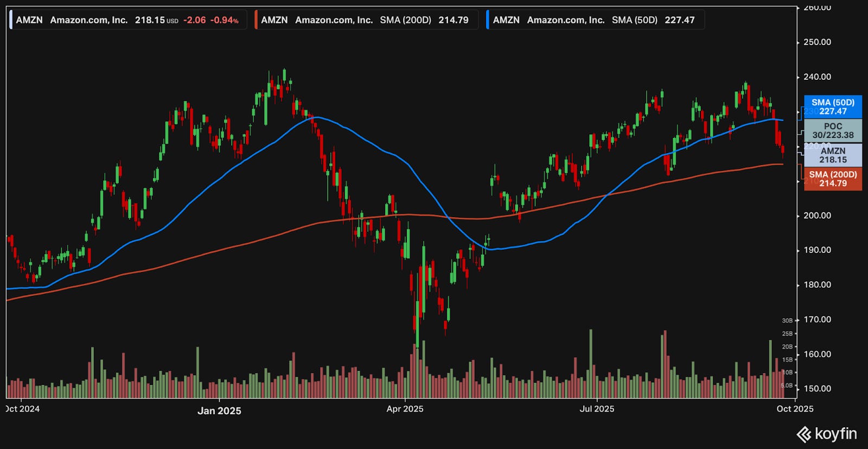Click the 150.00 price axis tick
868x449 pixels.
coord(817,389)
